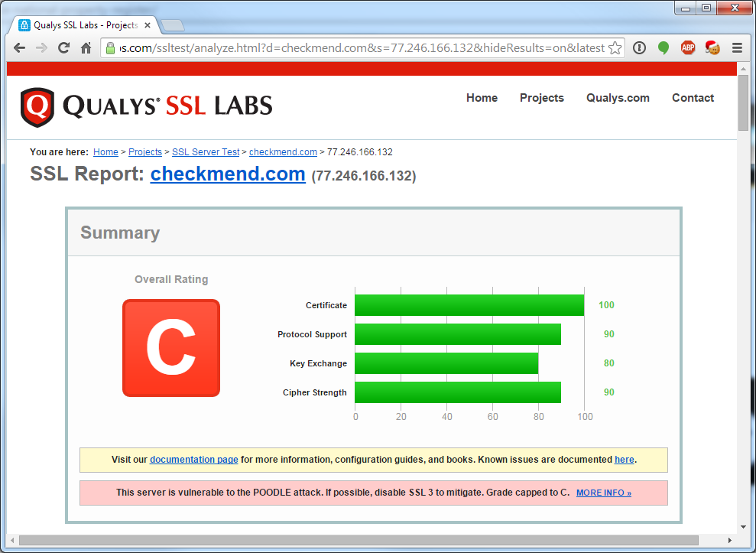This screenshot has width=756, height=553.
Task: Click the Qualys shield logo
Action: coord(37,107)
